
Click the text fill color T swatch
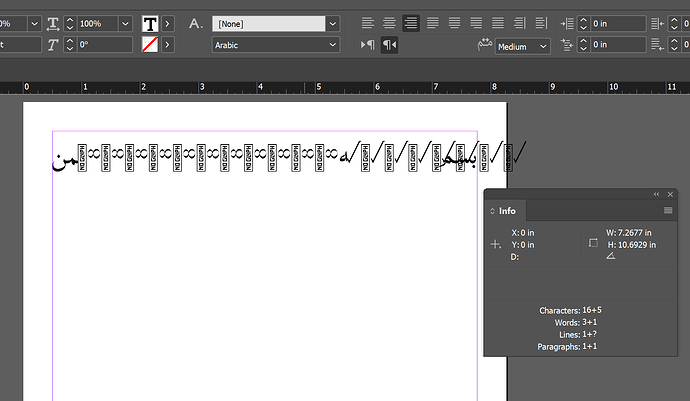pyautogui.click(x=150, y=24)
